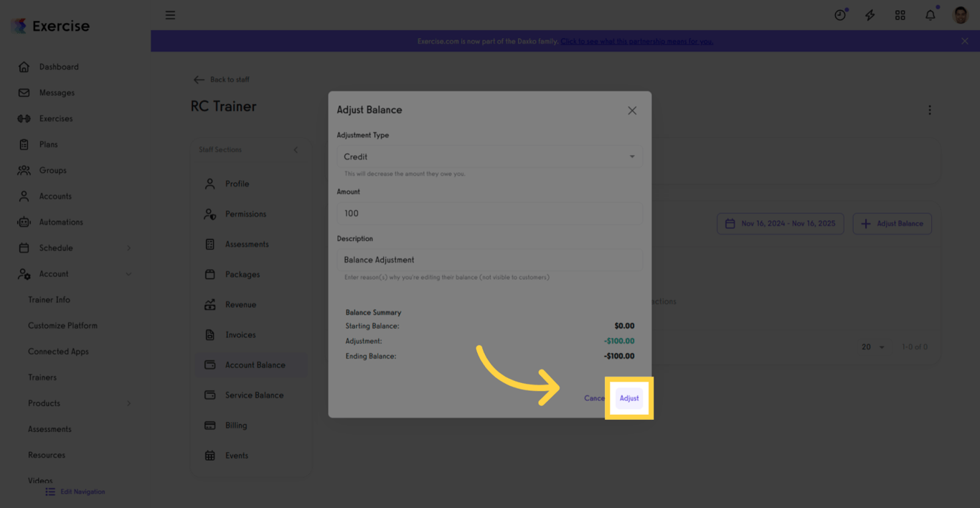Click the Edit Navigation icon
Image resolution: width=980 pixels, height=508 pixels.
(50, 491)
